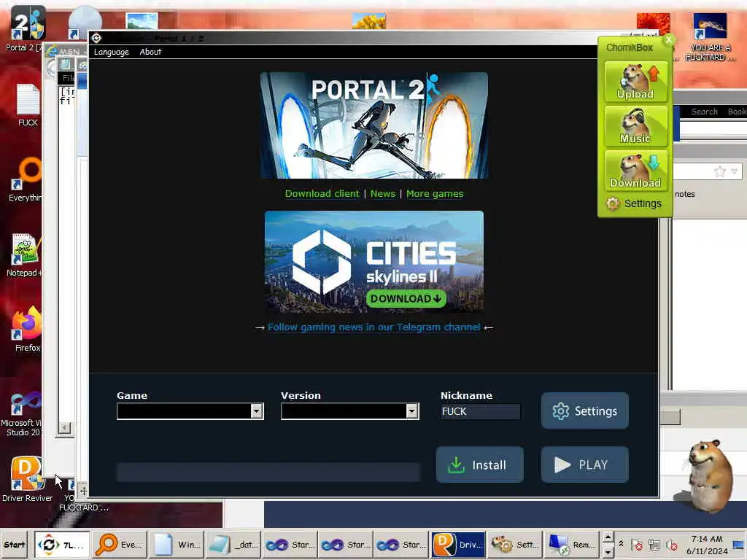Open the More games link
The height and width of the screenshot is (560, 747).
pos(435,194)
